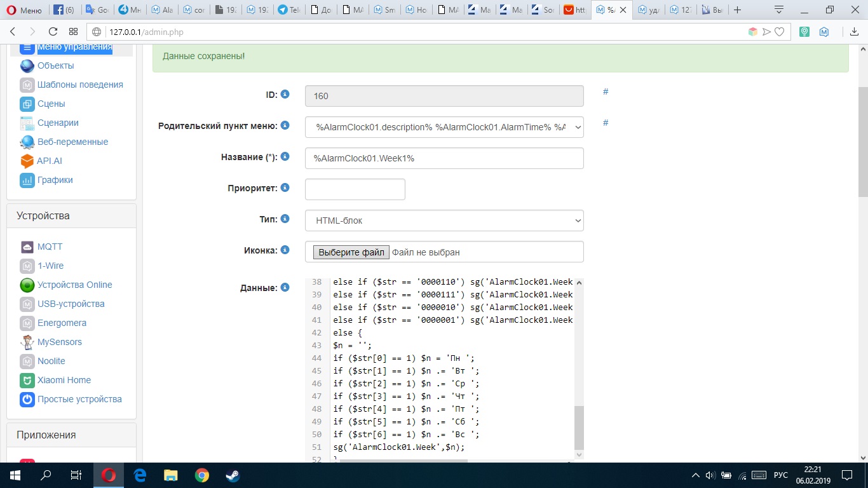Open Шаблоны поведения in the sidebar
Viewport: 868px width, 488px height.
(80, 85)
